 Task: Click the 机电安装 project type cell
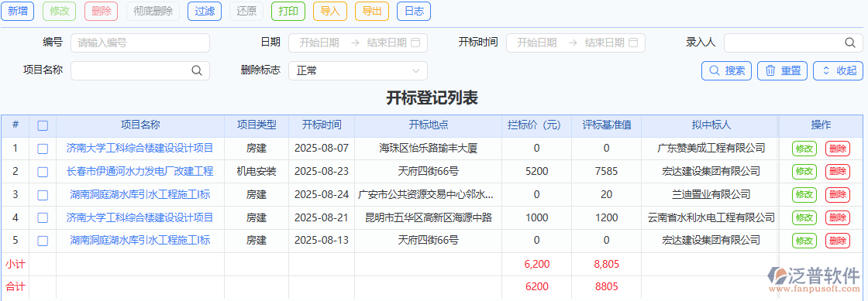[x=257, y=171]
